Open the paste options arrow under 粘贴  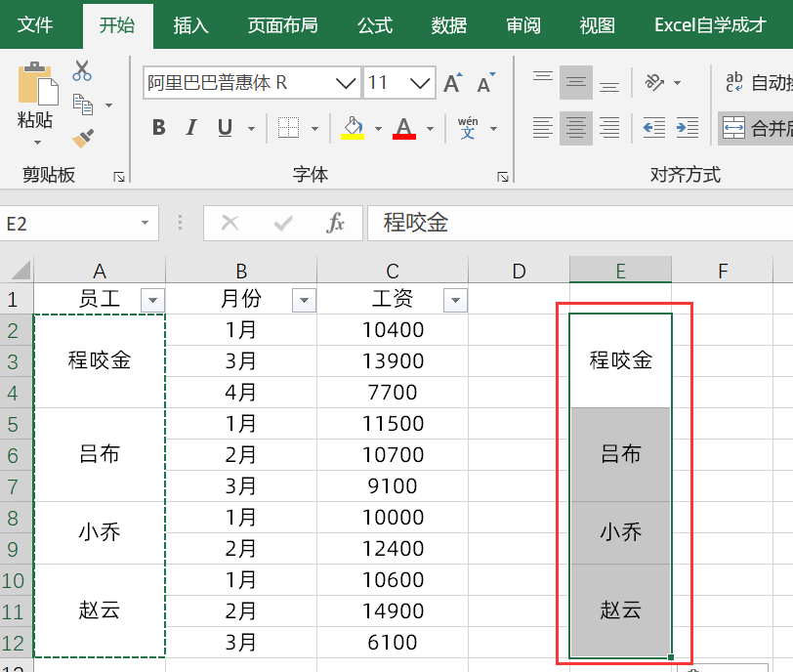coord(37,143)
